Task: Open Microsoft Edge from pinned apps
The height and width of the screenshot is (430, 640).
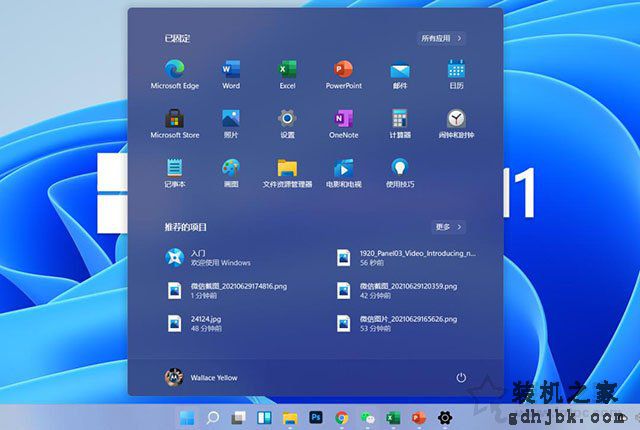Action: [175, 74]
